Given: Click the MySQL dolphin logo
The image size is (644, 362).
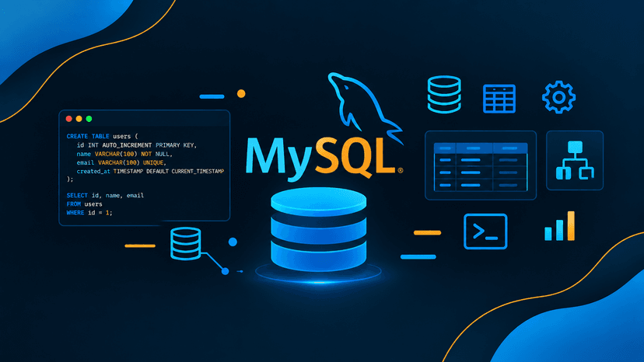Looking at the screenshot, I should click(x=365, y=107).
